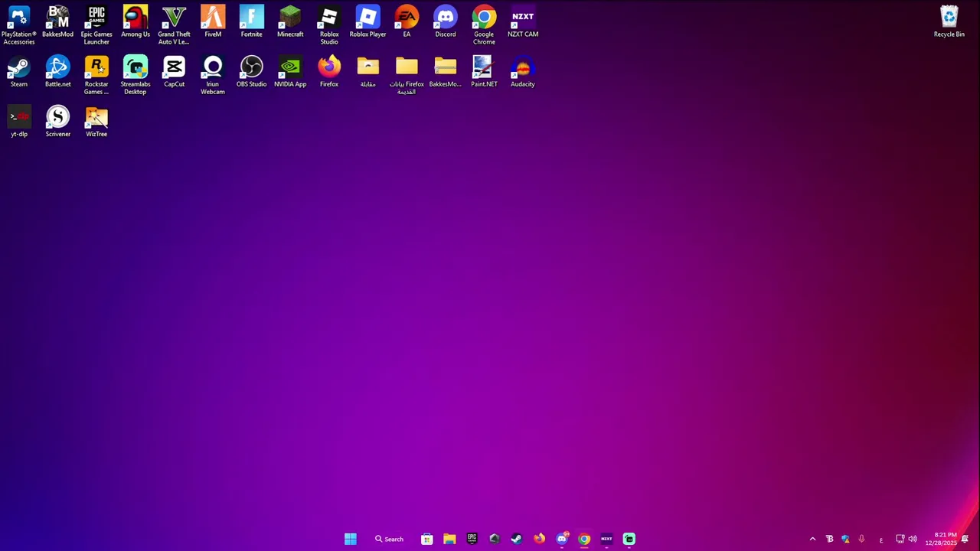The image size is (980, 551).
Task: Click the NZXT CAM desktop icon
Action: click(x=523, y=21)
